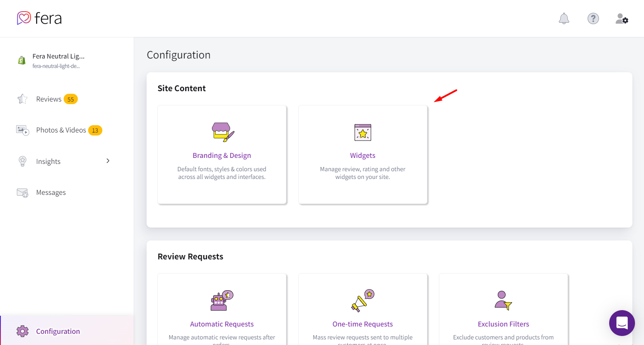644x345 pixels.
Task: Click the notifications bell icon
Action: [x=564, y=18]
